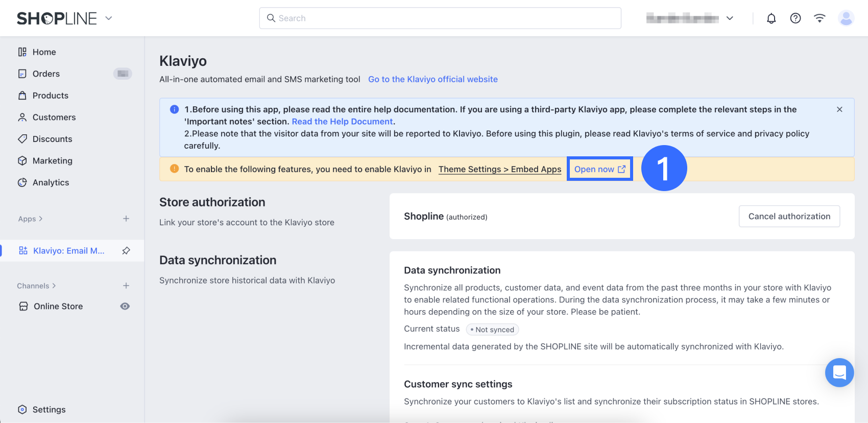The width and height of the screenshot is (868, 423).
Task: Expand the Channels section
Action: pos(36,286)
